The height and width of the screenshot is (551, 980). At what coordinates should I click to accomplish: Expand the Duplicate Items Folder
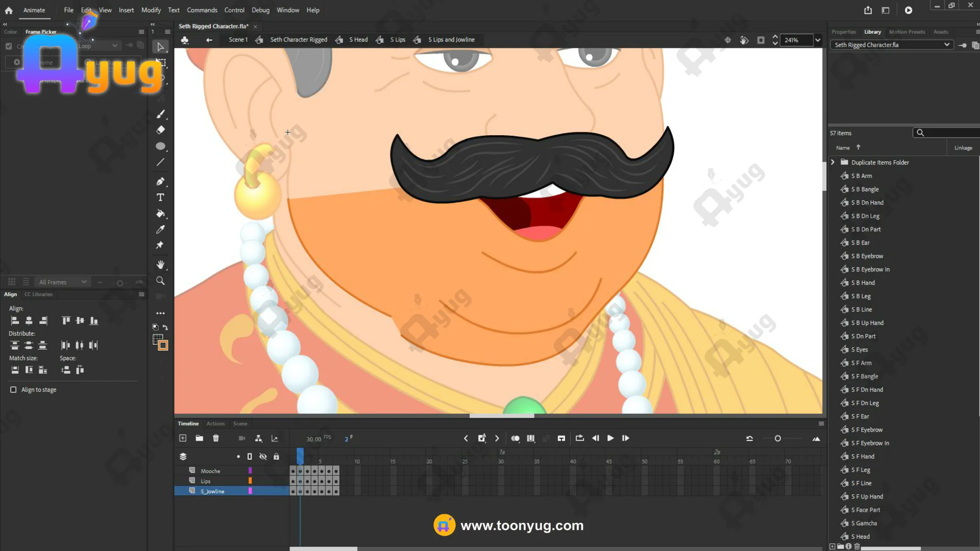pos(833,162)
